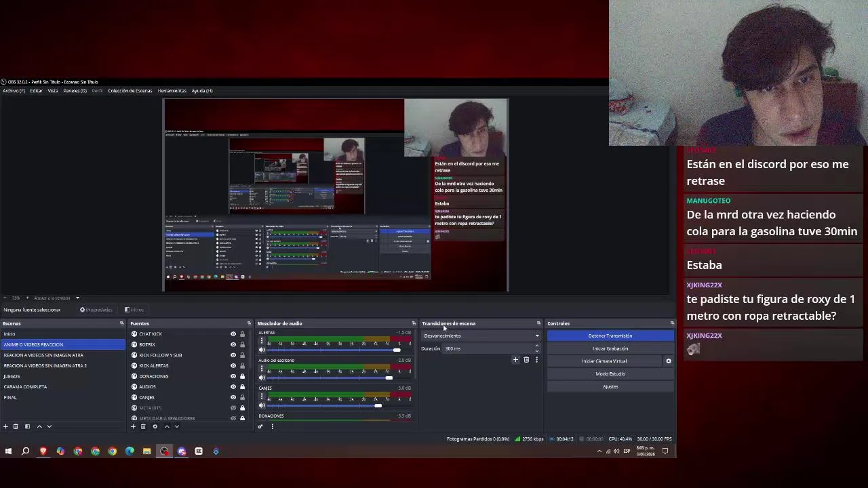Image resolution: width=868 pixels, height=488 pixels.
Task: Undock the Escenas panel
Action: (122, 323)
